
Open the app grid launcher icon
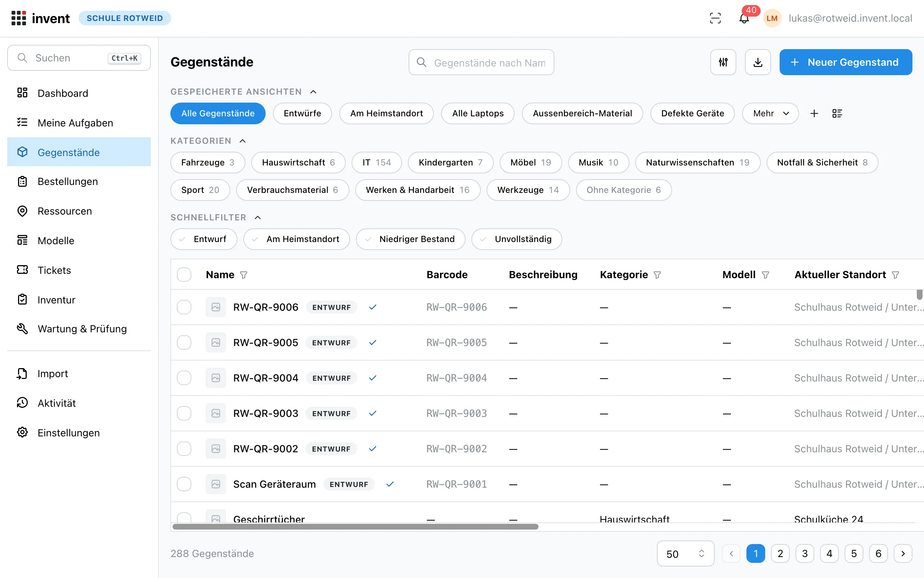coord(19,18)
